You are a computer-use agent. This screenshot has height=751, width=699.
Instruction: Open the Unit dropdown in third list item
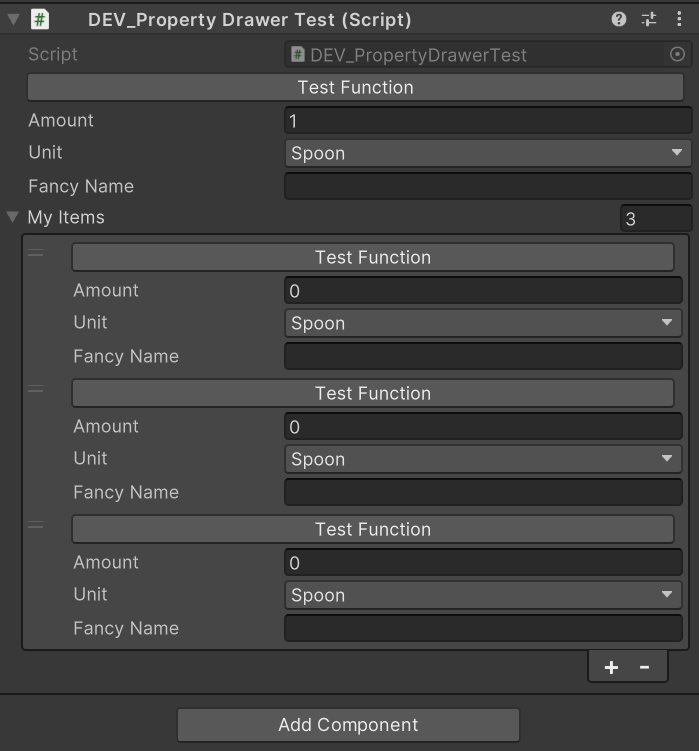(483, 595)
